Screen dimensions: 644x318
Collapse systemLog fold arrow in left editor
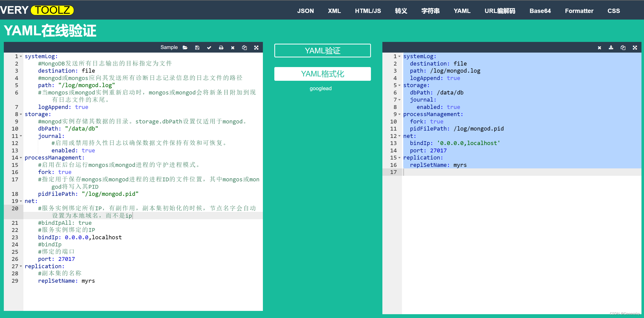coord(21,56)
